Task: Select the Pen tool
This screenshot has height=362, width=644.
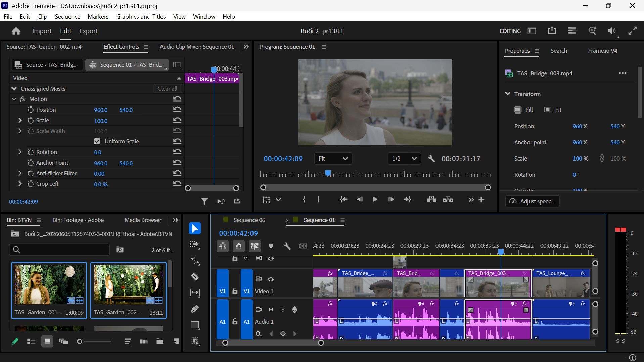Action: (x=195, y=309)
